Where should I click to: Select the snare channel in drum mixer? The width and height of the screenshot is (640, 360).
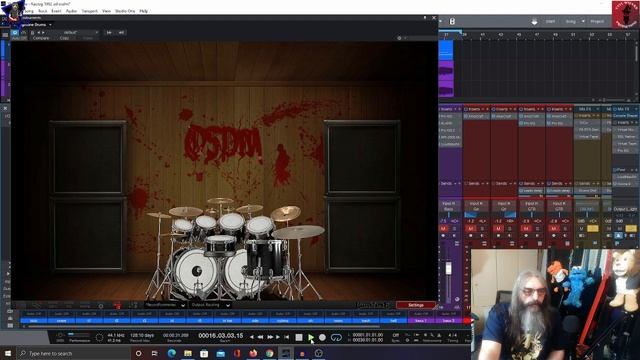point(61,321)
